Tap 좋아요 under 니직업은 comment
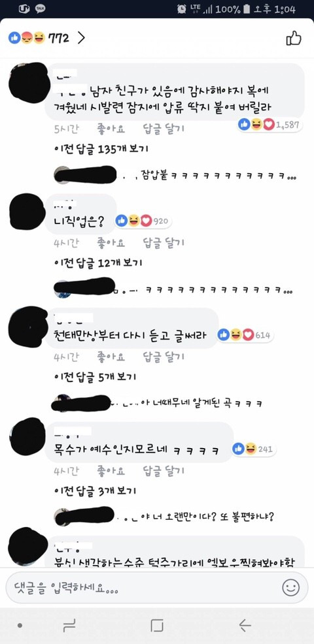314x644 pixels. coord(111,243)
